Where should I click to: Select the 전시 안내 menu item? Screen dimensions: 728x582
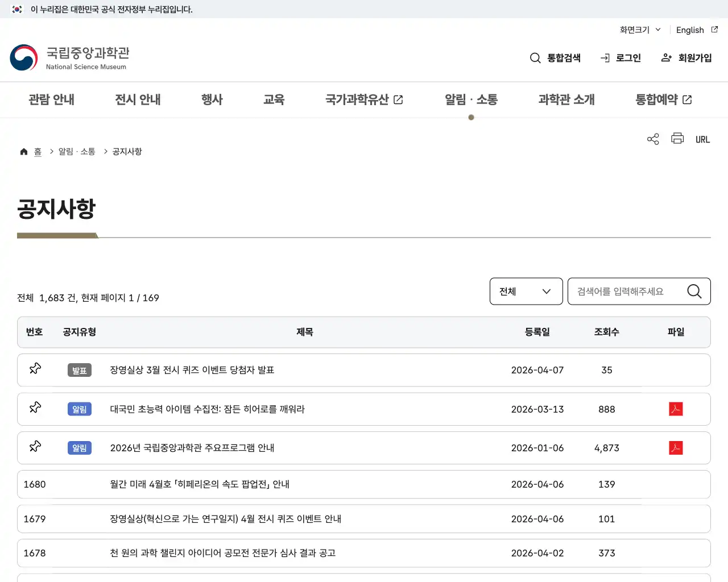(x=138, y=99)
